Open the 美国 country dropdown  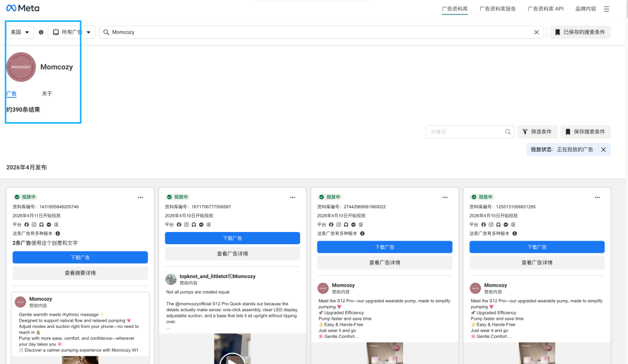20,32
